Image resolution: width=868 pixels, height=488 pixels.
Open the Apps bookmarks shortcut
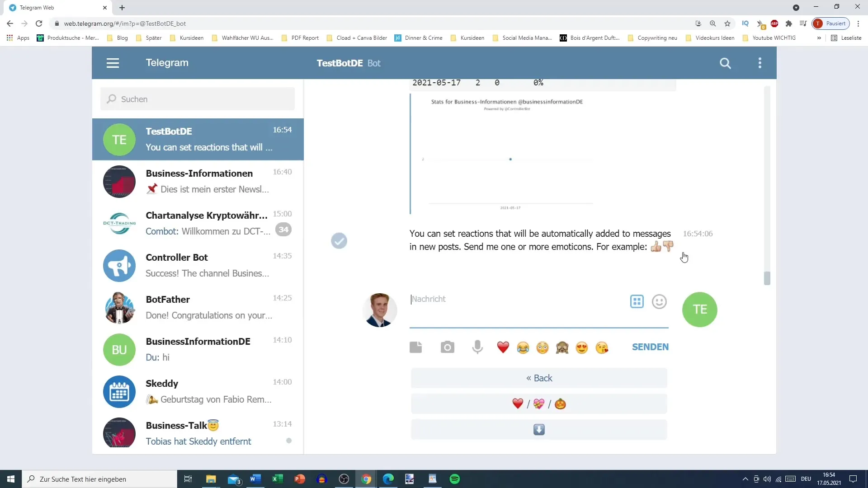tap(18, 38)
